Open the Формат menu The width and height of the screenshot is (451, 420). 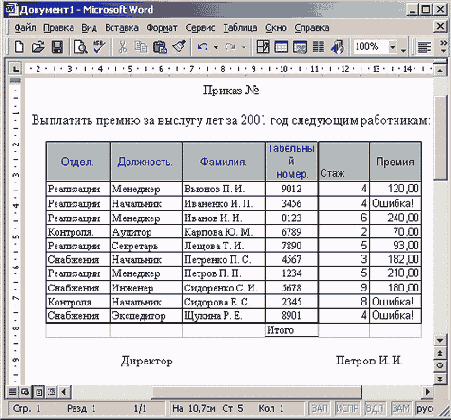pos(162,28)
